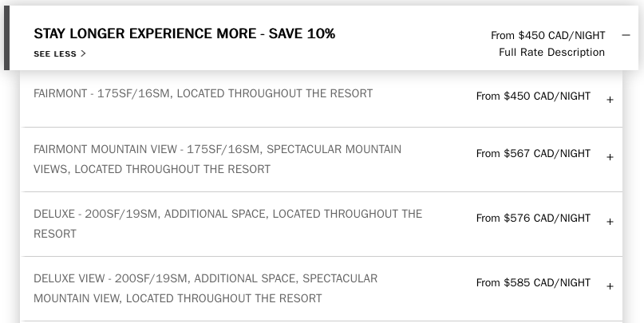Click plus icon on the Deluxe 200SF row
644x323 pixels.
pos(610,222)
